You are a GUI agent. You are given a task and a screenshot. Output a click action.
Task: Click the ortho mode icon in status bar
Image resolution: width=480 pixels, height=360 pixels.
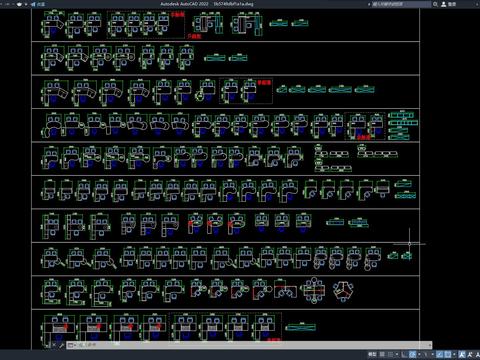[404, 354]
